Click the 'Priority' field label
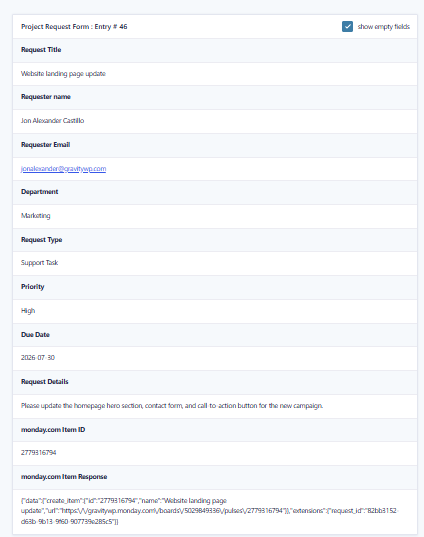This screenshot has height=537, width=424. [33, 287]
